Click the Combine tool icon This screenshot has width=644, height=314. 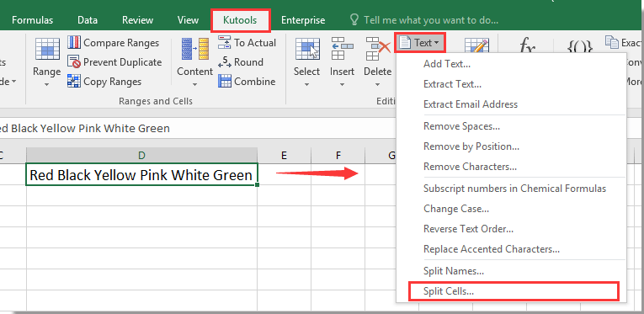tap(225, 82)
